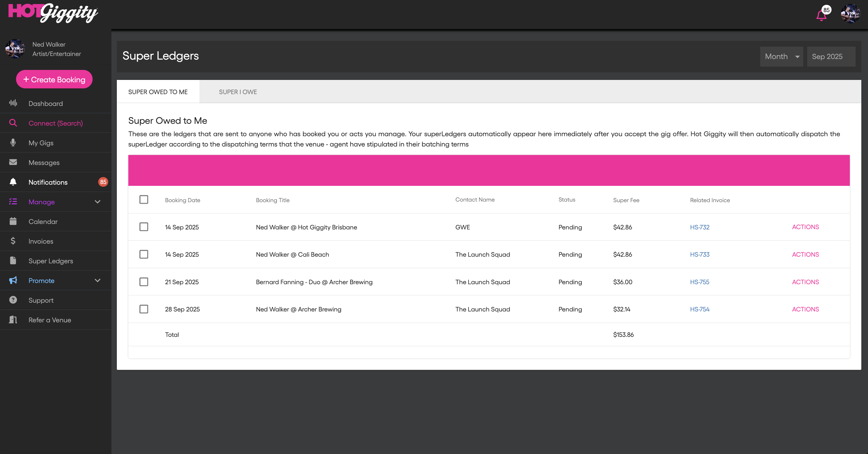Expand the Manage menu chevron
Image resolution: width=868 pixels, height=454 pixels.
tap(97, 202)
